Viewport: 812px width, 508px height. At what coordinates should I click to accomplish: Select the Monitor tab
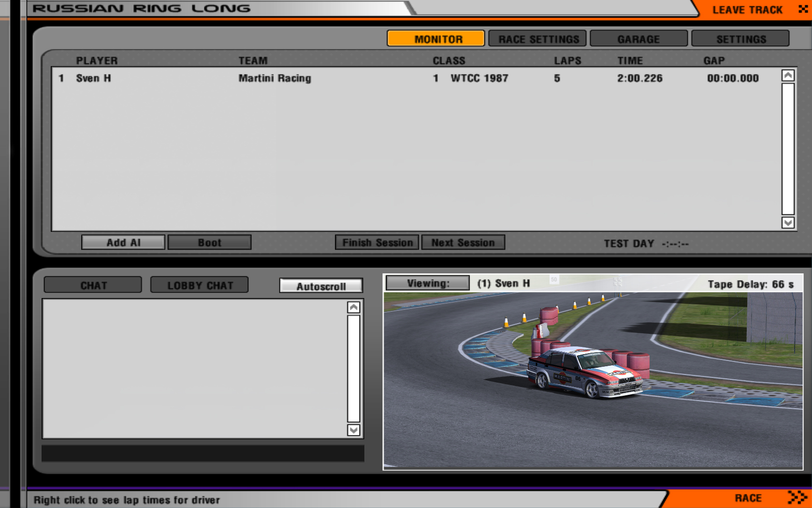click(436, 39)
